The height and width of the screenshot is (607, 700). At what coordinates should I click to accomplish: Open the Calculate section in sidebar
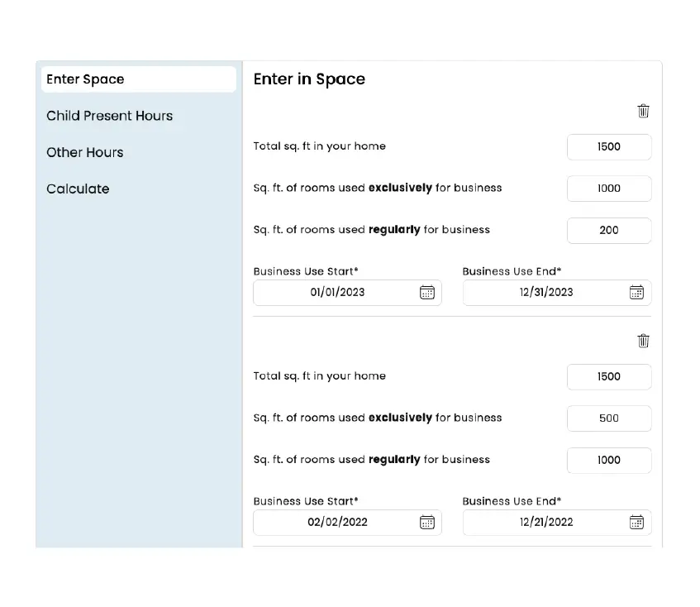pos(78,189)
